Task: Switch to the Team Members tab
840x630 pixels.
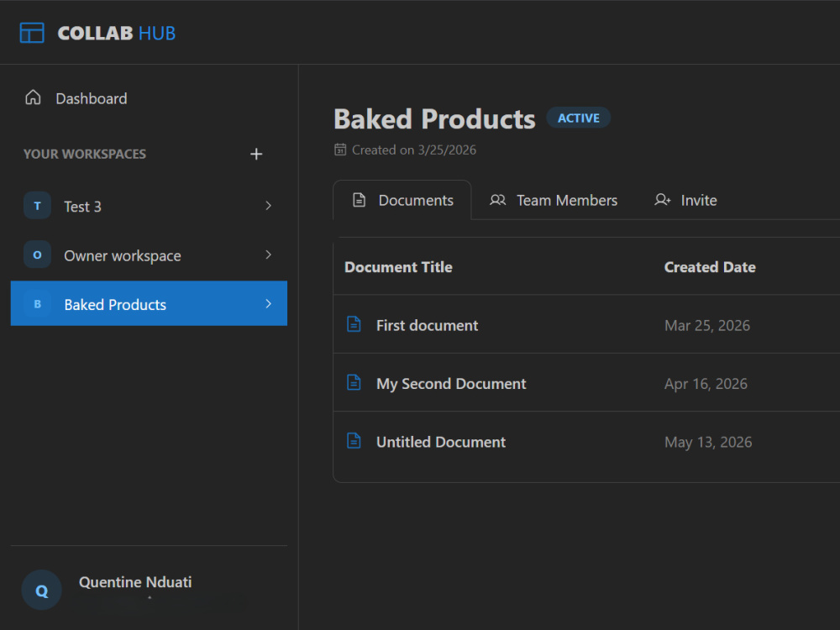Action: point(554,201)
